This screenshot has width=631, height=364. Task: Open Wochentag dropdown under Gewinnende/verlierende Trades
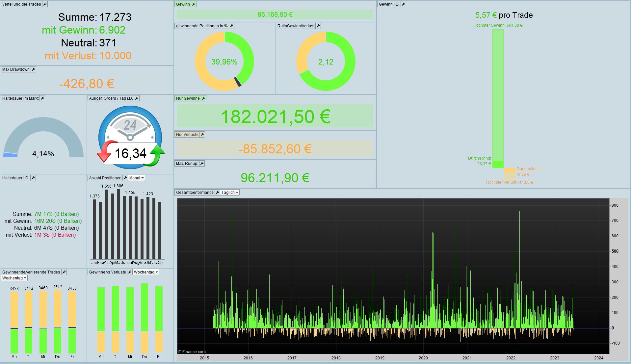click(x=14, y=278)
